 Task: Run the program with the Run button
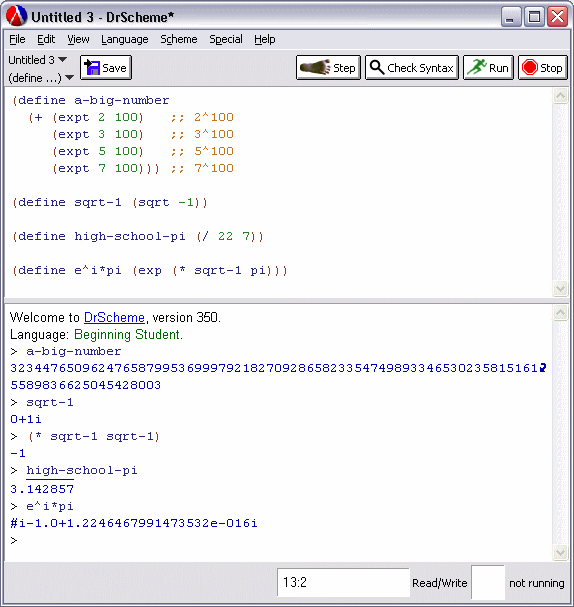[x=488, y=68]
